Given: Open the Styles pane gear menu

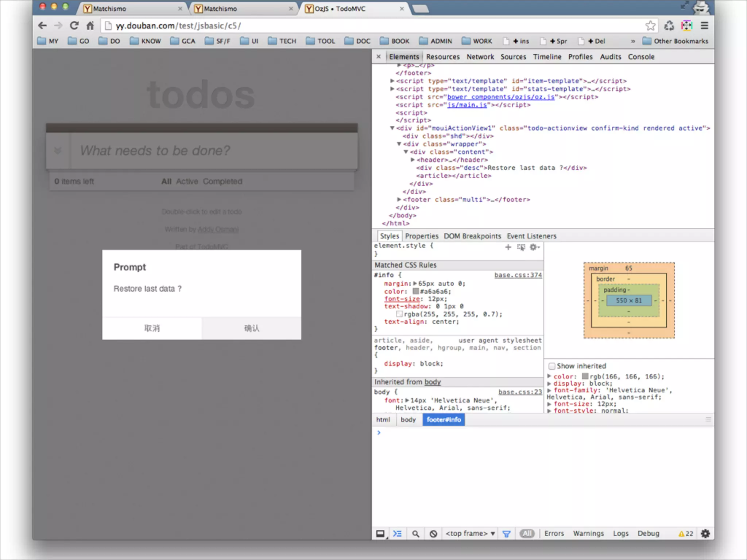Looking at the screenshot, I should click(534, 247).
